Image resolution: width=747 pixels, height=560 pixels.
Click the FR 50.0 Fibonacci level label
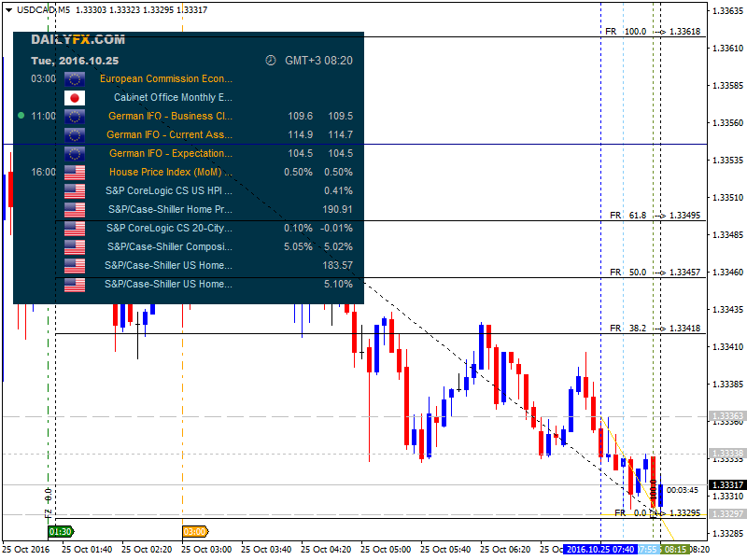click(626, 272)
